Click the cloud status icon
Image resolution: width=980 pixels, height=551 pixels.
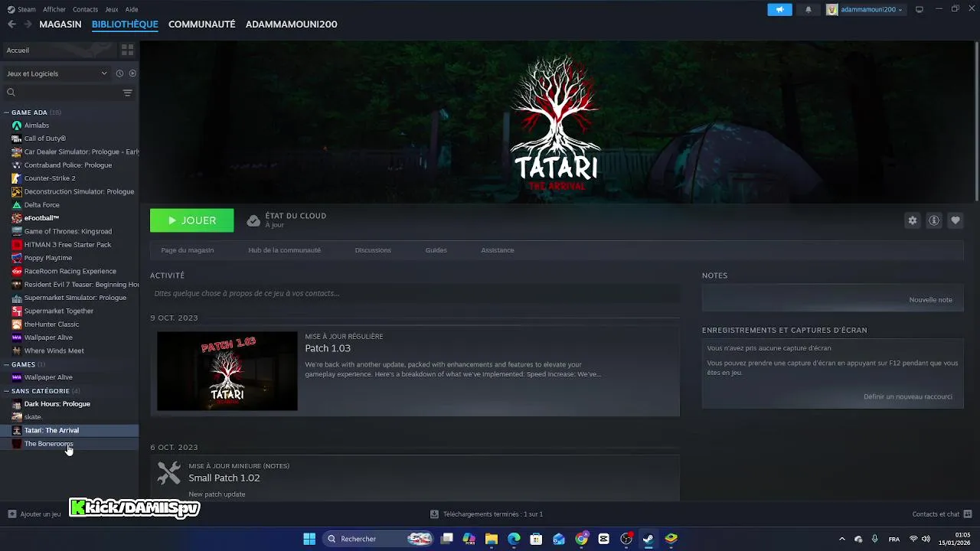coord(253,220)
